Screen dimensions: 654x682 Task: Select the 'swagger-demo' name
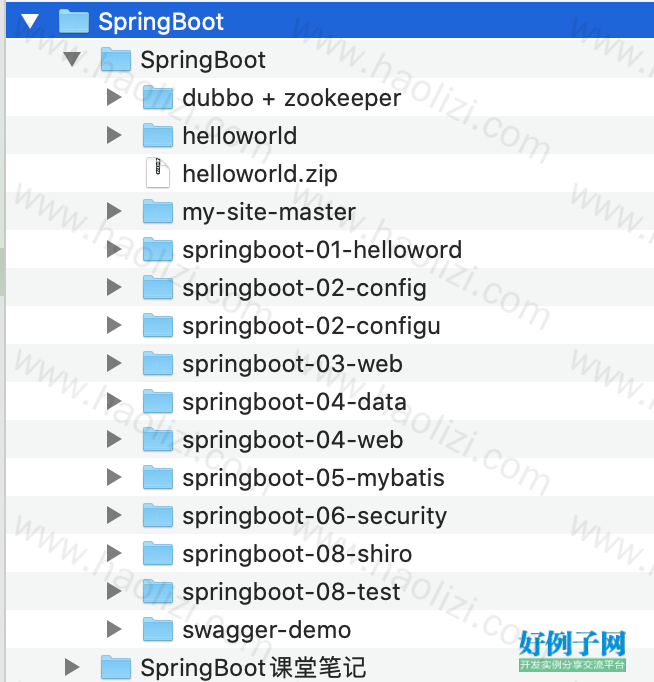pos(267,630)
